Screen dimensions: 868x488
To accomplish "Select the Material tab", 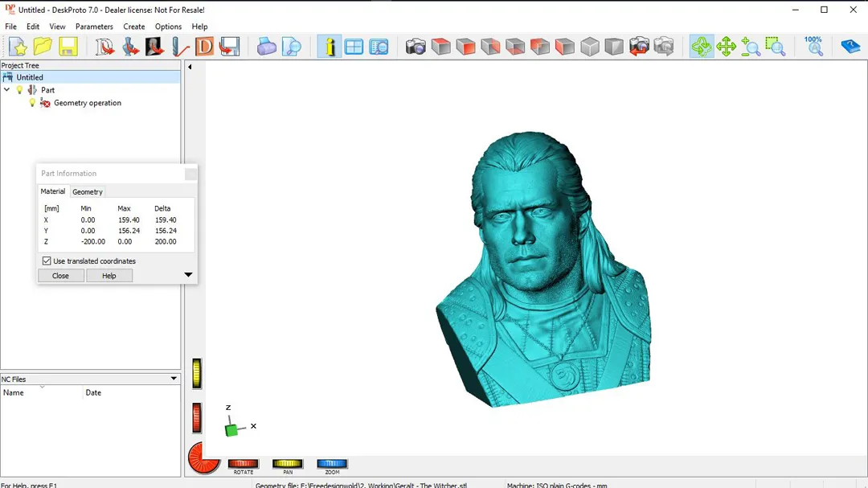I will pos(52,191).
